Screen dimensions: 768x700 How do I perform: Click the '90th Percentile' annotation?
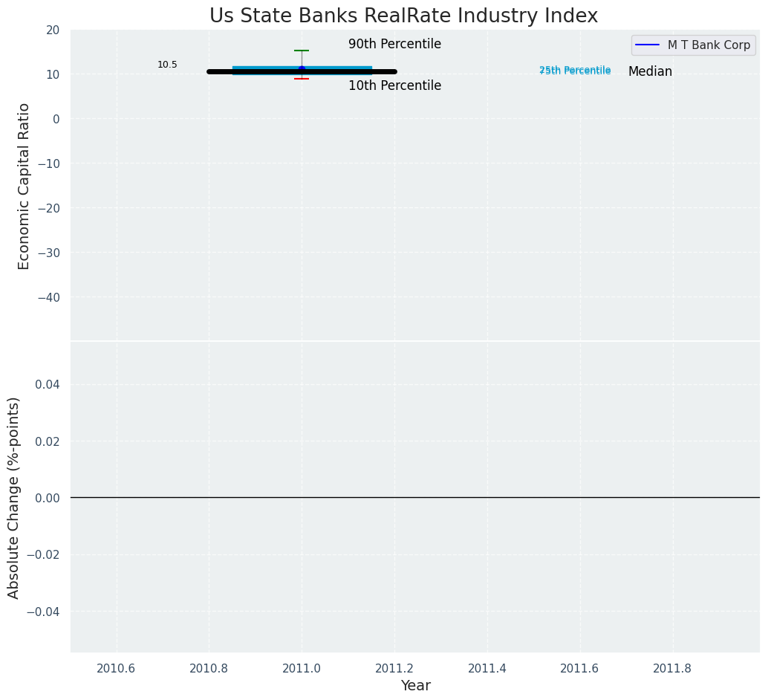point(394,45)
